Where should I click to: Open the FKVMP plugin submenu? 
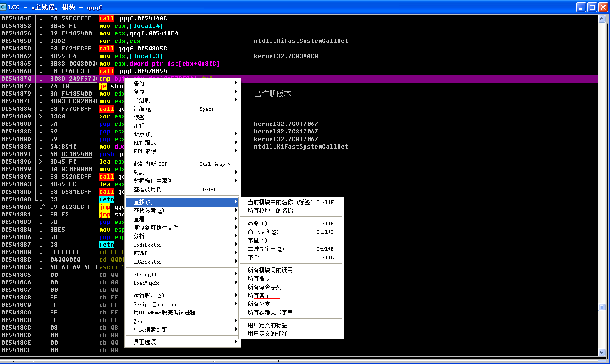pos(183,253)
